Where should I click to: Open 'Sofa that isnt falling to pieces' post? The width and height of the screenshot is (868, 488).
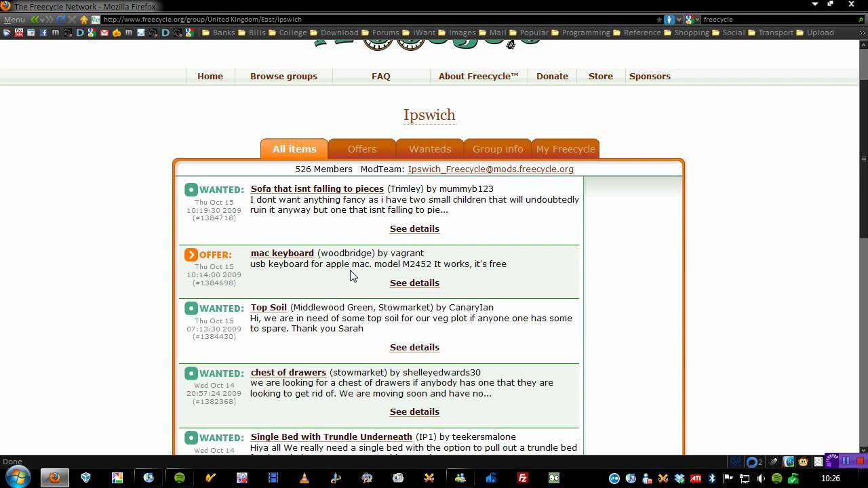(317, 188)
